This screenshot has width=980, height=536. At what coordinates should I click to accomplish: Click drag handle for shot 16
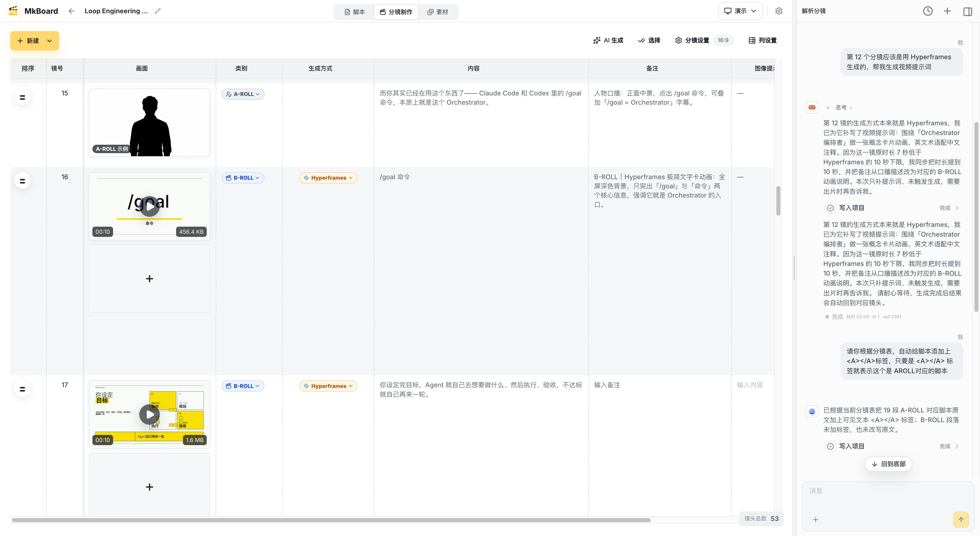point(22,181)
